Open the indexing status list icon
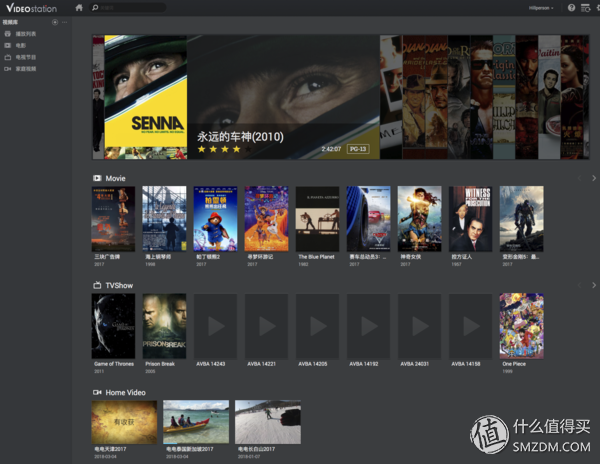This screenshot has width=600, height=464. pos(585,8)
